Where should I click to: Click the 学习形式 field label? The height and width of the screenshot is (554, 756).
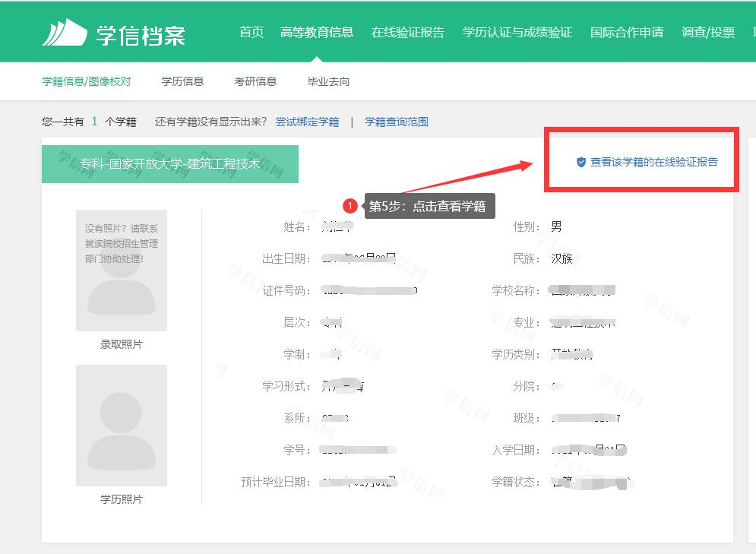286,386
